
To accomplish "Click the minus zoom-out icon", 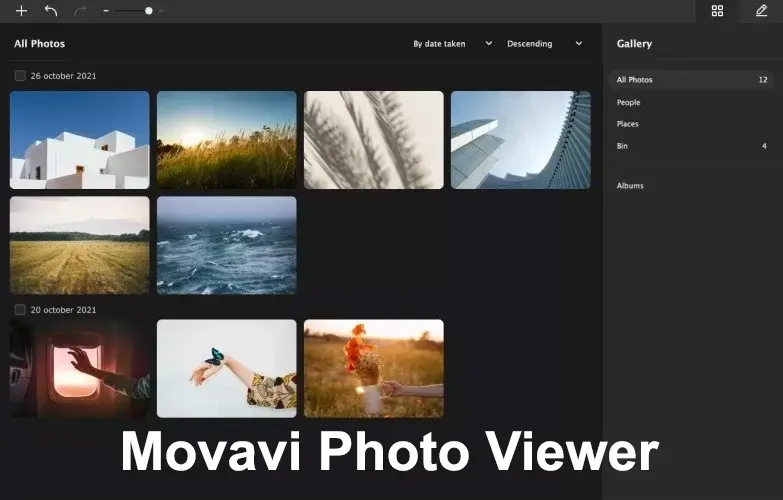I will tap(106, 11).
